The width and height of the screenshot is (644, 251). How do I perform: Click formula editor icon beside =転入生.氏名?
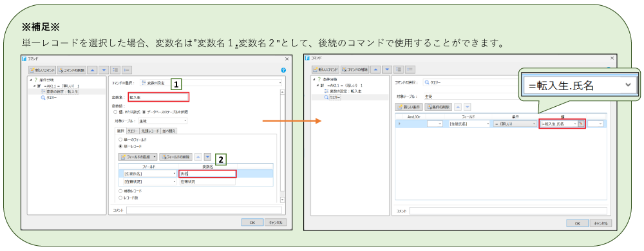point(581,124)
